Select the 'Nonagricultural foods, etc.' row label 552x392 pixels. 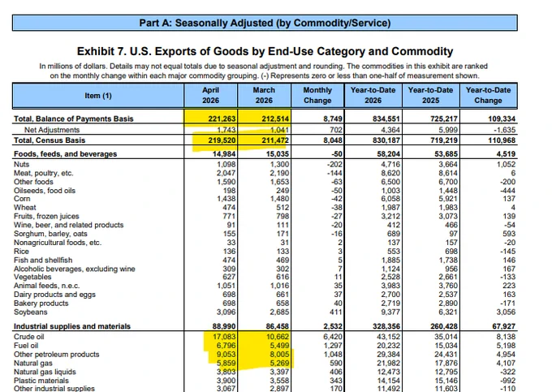[x=58, y=243]
